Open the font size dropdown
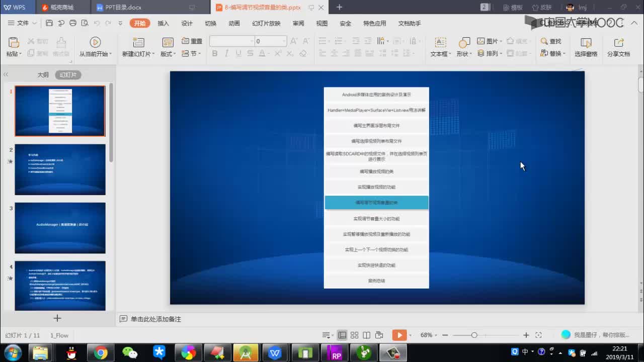 tap(284, 41)
